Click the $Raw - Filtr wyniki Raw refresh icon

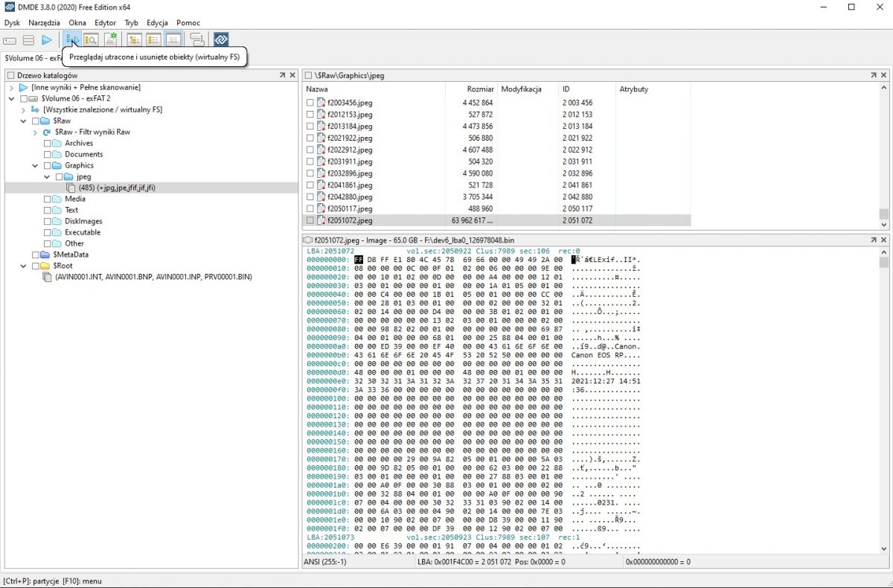pyautogui.click(x=46, y=132)
